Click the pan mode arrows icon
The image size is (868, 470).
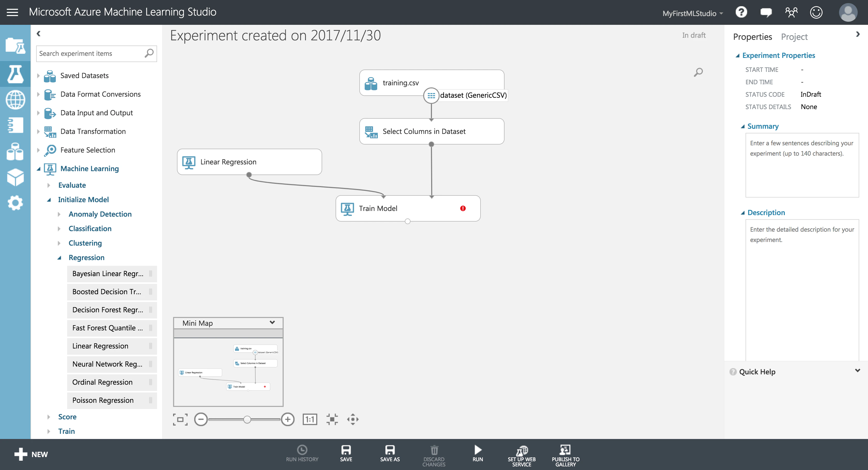pos(353,419)
